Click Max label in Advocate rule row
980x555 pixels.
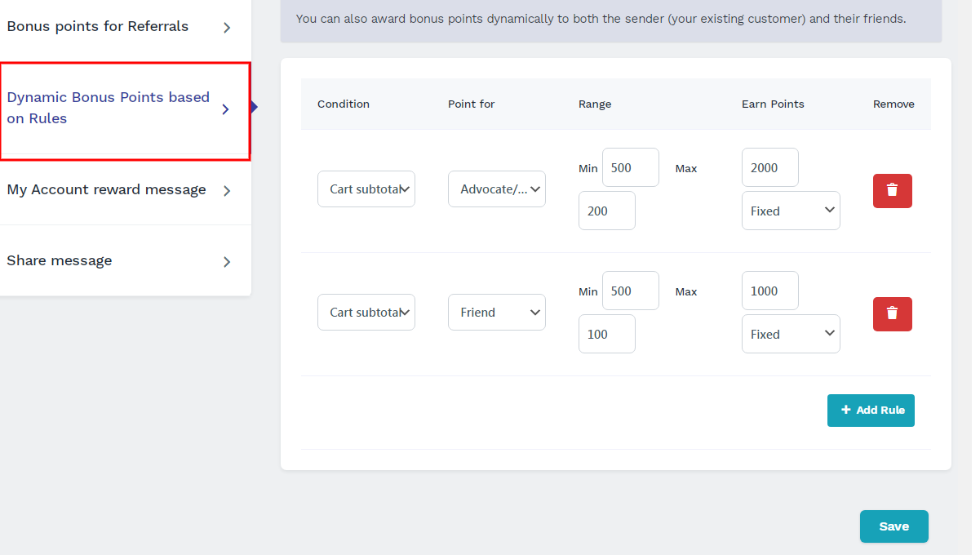686,168
